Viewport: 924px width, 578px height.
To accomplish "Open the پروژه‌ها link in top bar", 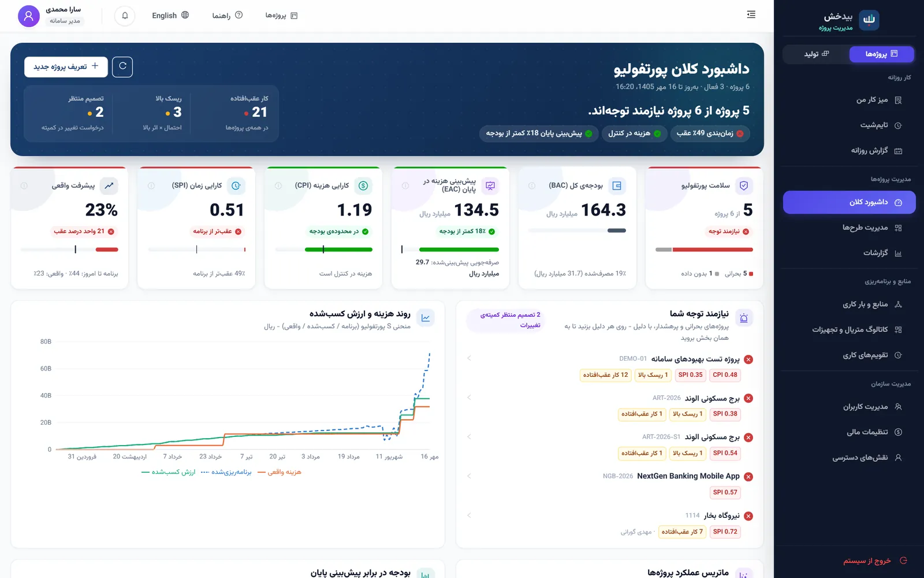I will tap(281, 16).
